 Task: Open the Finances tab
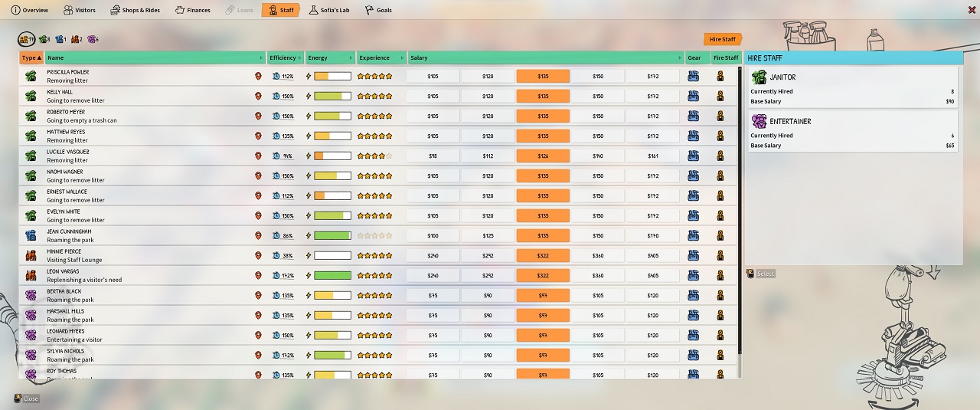193,10
